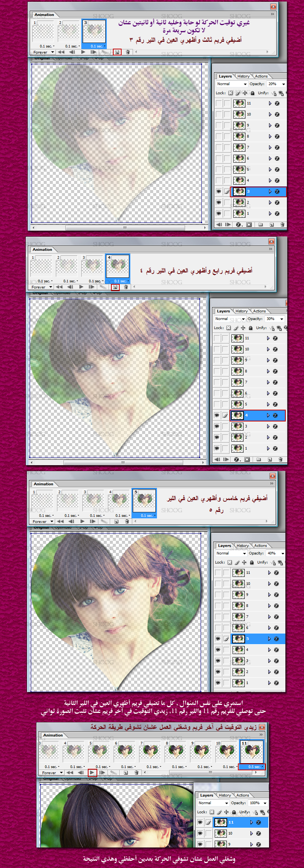Expand layer 7 arrow in the Opacity 20% panel
The image size is (304, 868).
(x=270, y=147)
